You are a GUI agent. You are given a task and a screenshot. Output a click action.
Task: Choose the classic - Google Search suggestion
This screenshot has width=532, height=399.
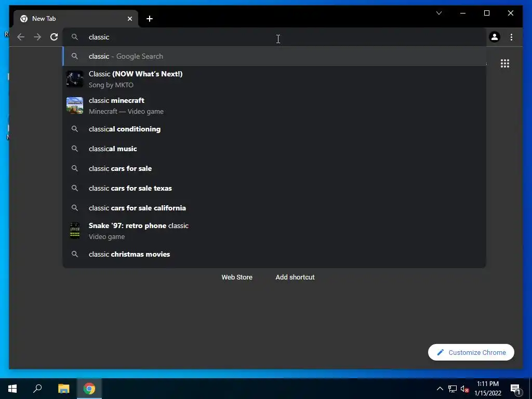click(274, 56)
